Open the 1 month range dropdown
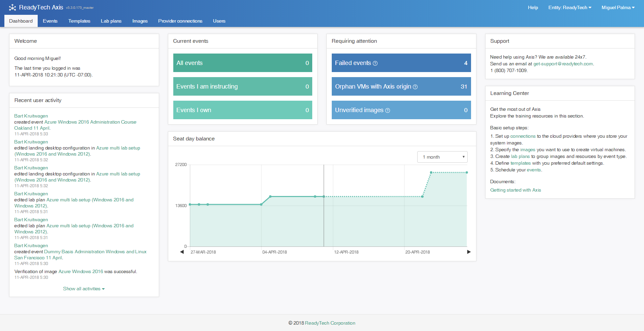 [x=442, y=157]
